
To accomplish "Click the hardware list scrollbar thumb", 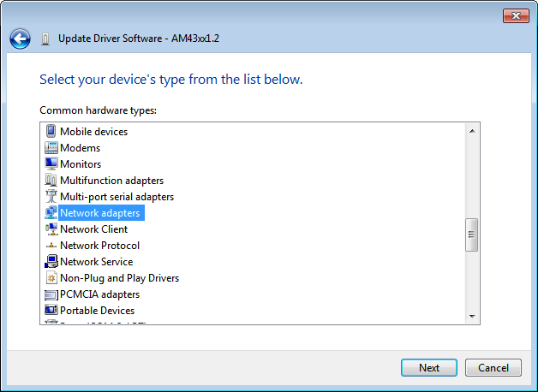I will 471,235.
